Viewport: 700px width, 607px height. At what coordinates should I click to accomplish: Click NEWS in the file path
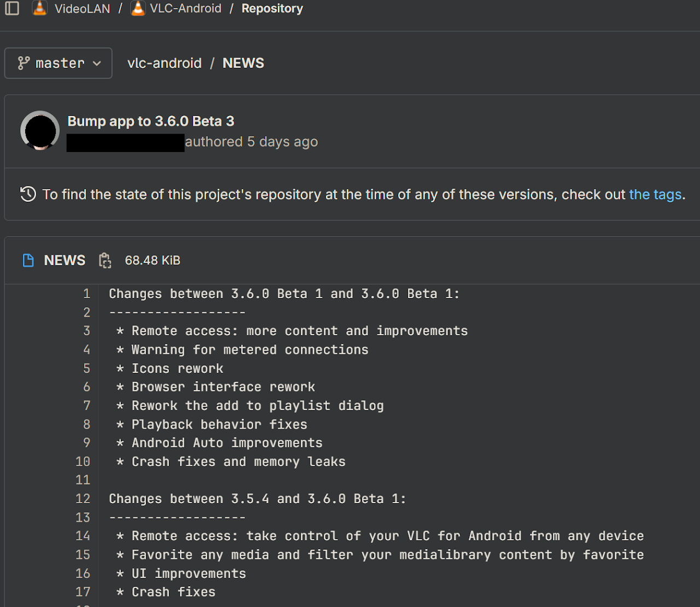click(243, 63)
